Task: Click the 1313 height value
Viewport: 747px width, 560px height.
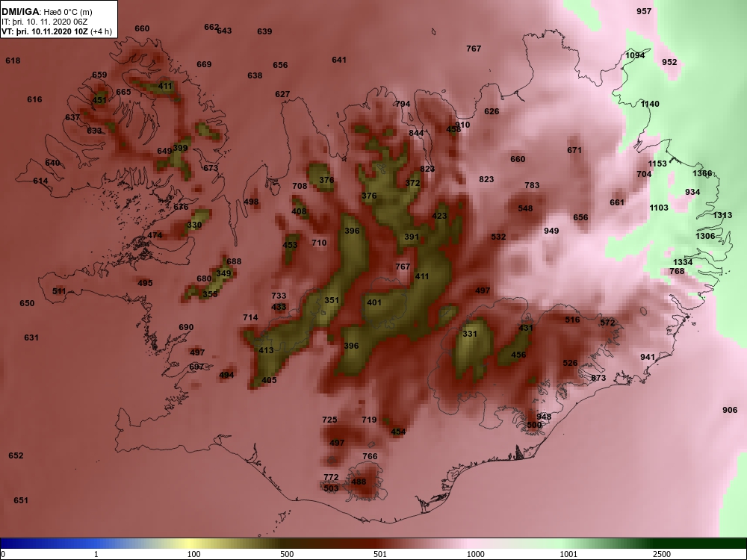Action: pos(722,215)
